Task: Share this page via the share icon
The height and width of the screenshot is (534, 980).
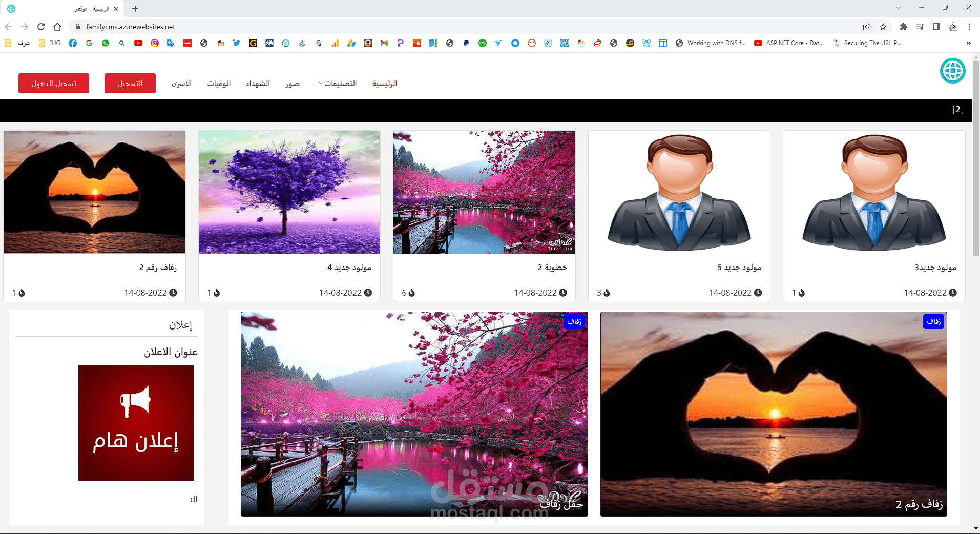Action: [x=867, y=27]
